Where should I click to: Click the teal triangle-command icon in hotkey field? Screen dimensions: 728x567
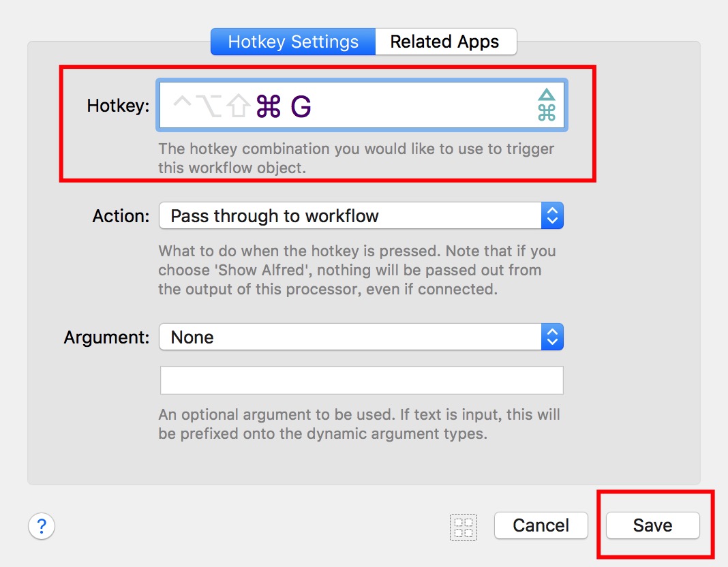tap(547, 106)
